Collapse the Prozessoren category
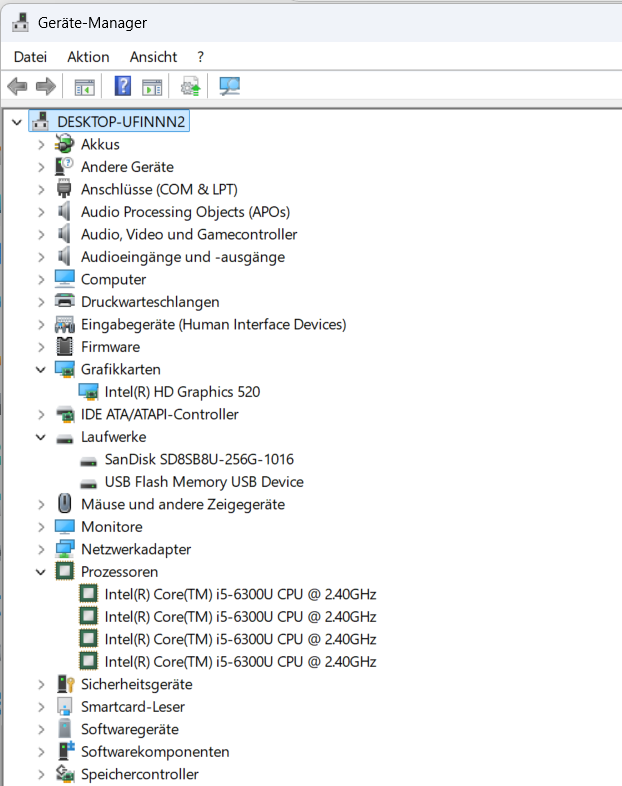 pos(41,572)
